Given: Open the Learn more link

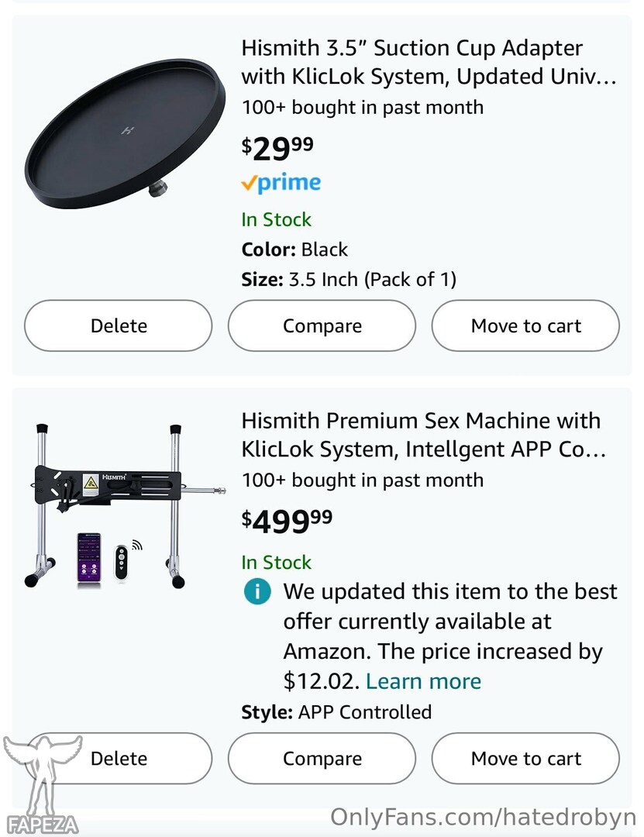Looking at the screenshot, I should coord(423,682).
